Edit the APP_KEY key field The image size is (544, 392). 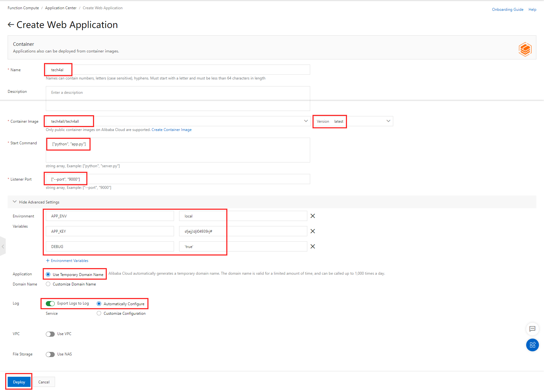pos(110,231)
